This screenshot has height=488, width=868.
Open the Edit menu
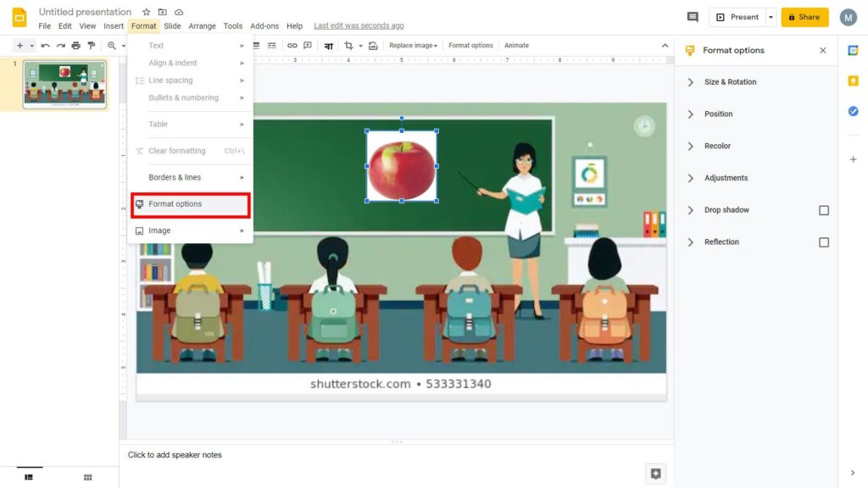[64, 26]
